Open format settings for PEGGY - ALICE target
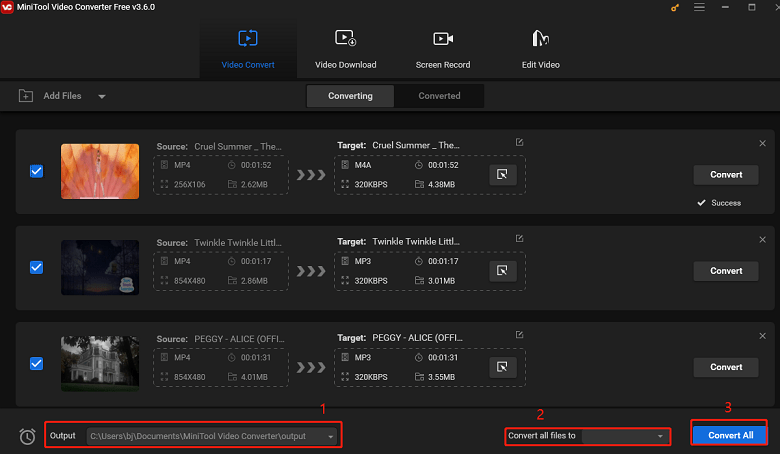780x454 pixels. click(502, 367)
